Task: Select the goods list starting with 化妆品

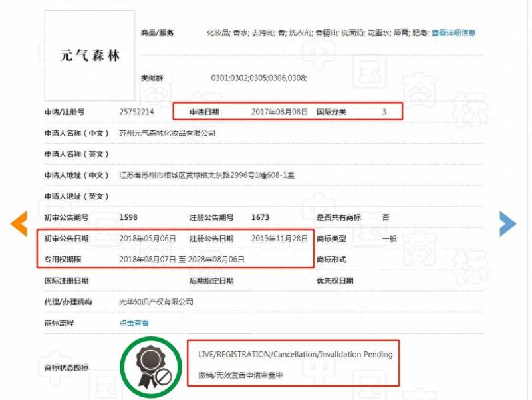Action: click(318, 33)
